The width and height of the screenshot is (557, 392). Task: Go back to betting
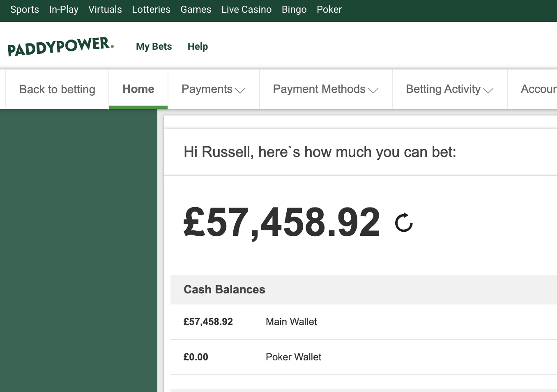click(57, 89)
